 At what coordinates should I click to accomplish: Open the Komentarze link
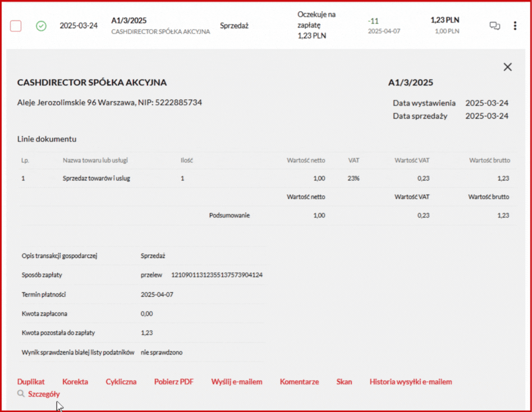tap(299, 382)
